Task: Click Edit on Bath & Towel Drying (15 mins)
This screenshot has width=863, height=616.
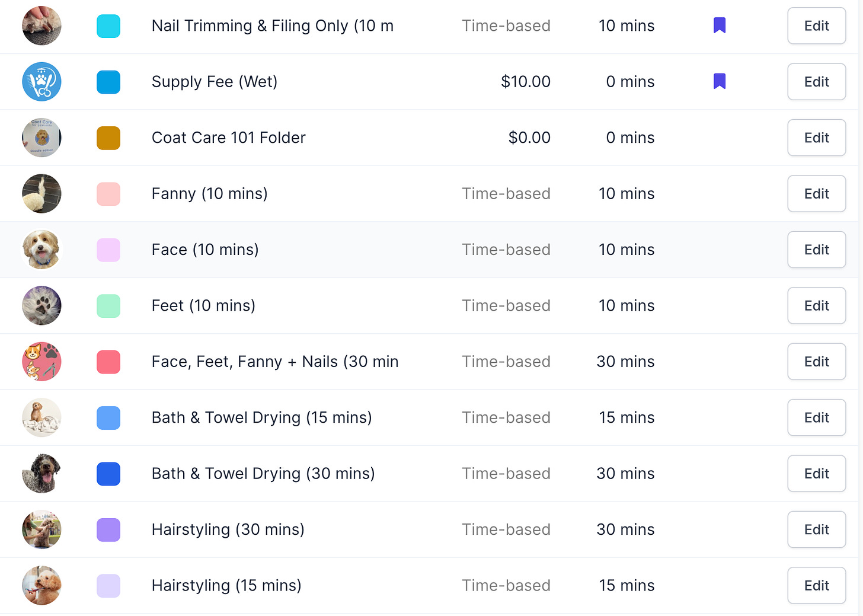Action: [816, 418]
